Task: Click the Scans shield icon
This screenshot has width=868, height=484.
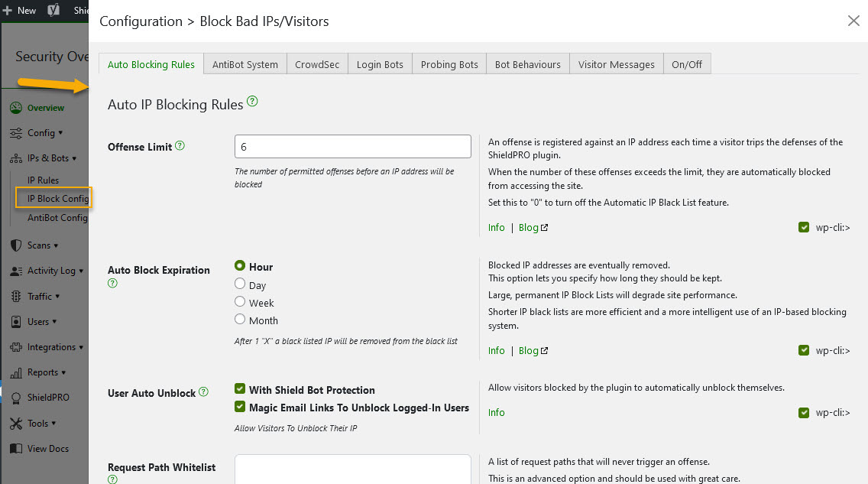Action: pos(16,245)
